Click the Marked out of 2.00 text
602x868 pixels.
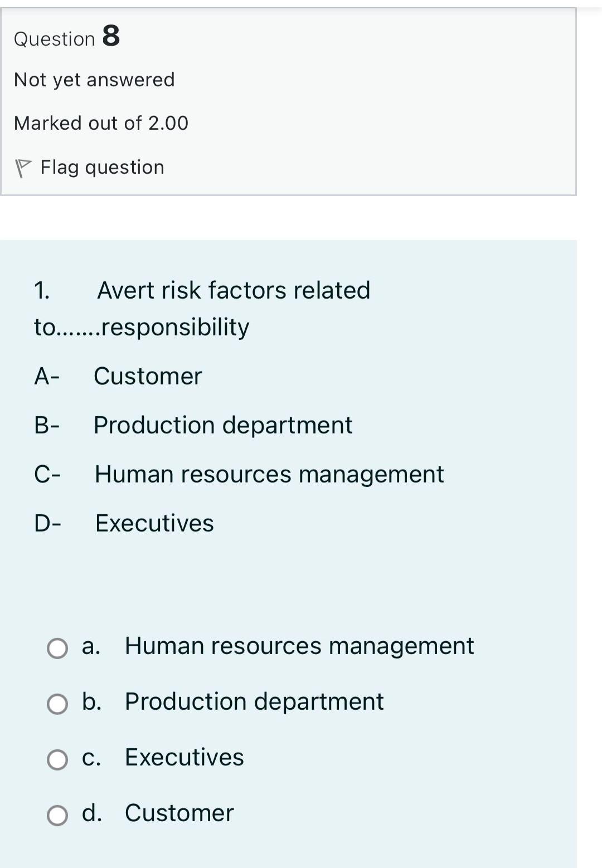[101, 123]
